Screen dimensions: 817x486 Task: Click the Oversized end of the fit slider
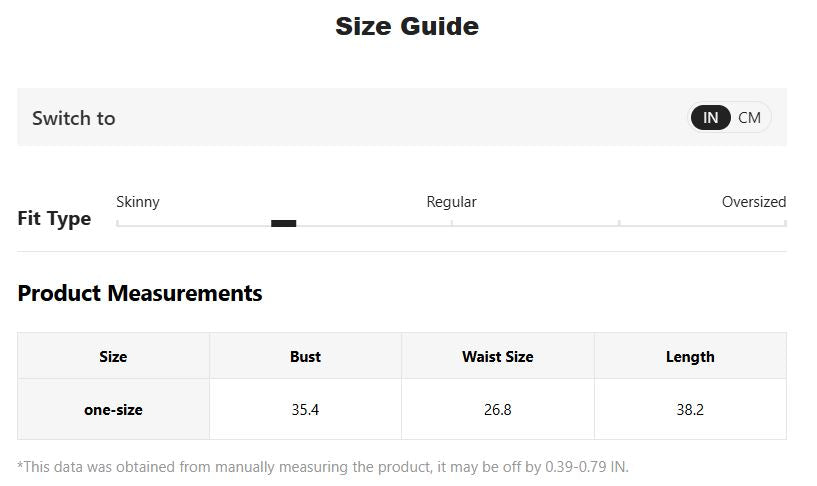pyautogui.click(x=784, y=224)
